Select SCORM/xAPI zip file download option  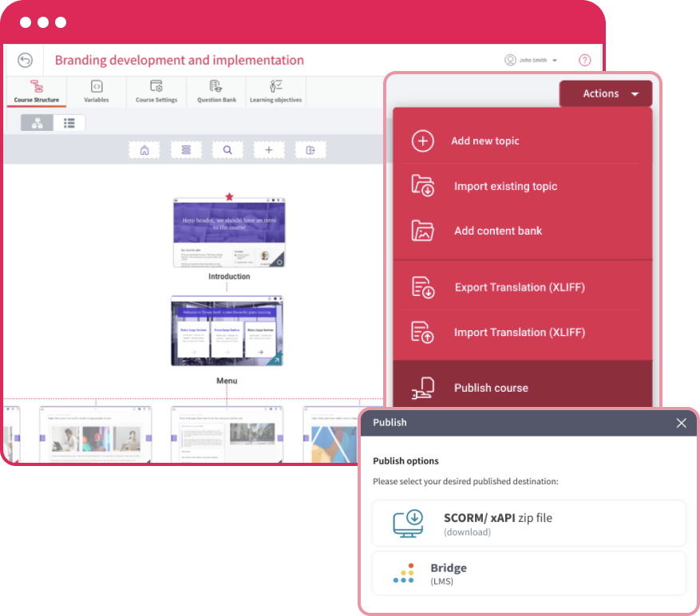click(528, 523)
